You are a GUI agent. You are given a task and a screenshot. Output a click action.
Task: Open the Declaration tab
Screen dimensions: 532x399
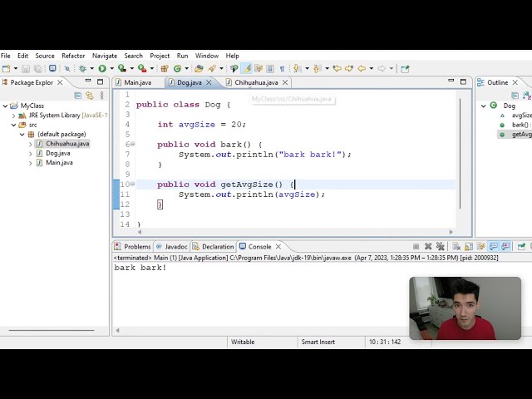[213, 247]
